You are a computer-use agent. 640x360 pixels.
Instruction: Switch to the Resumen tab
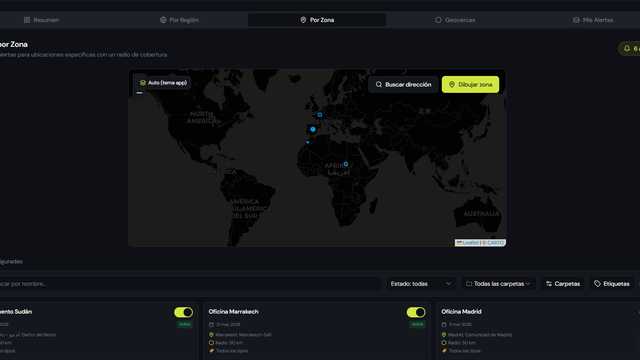coord(41,20)
